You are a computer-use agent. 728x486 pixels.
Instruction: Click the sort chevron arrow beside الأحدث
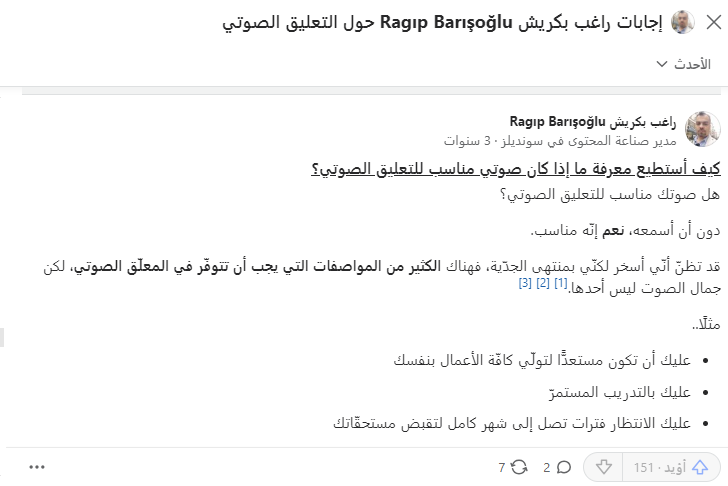[661, 64]
